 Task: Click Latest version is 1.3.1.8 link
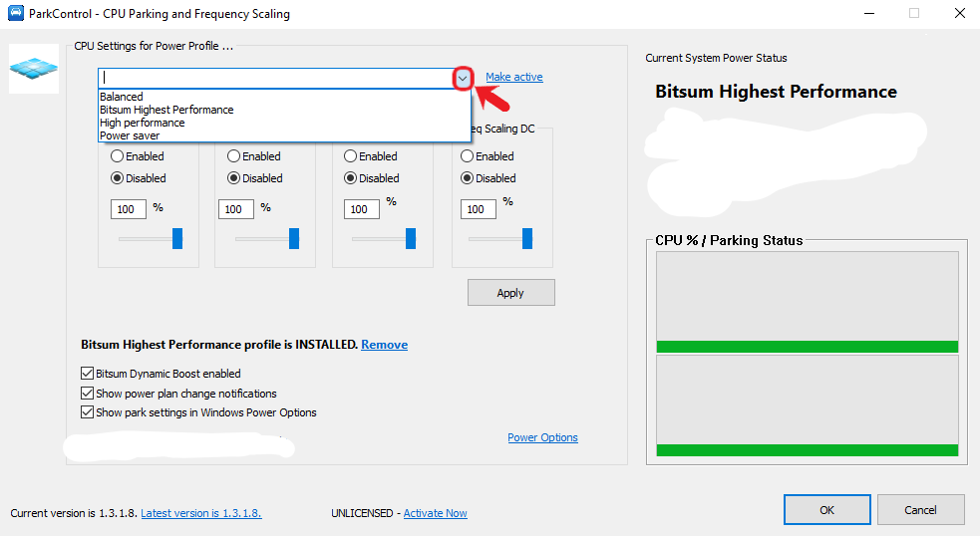[x=201, y=513]
